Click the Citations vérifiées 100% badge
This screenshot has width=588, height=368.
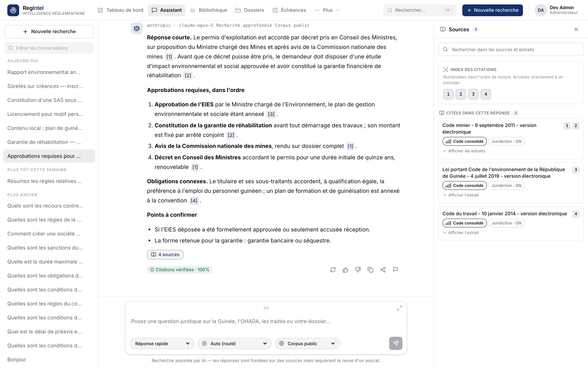pyautogui.click(x=180, y=270)
